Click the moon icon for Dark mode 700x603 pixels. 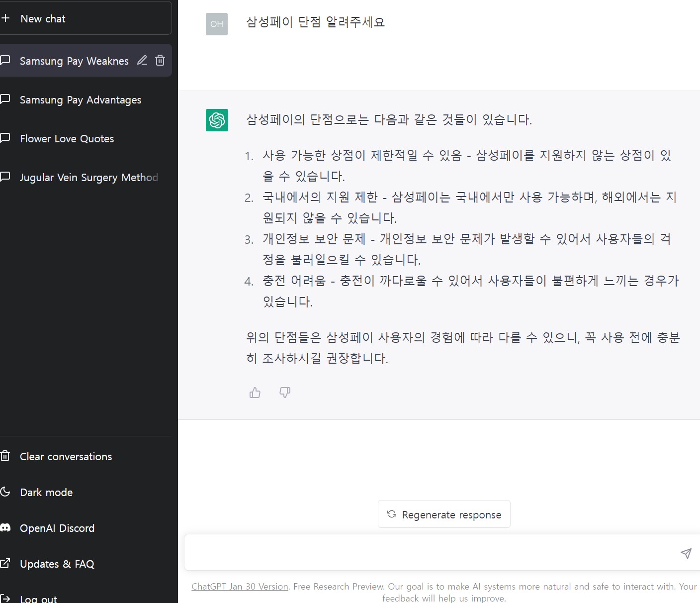point(5,492)
